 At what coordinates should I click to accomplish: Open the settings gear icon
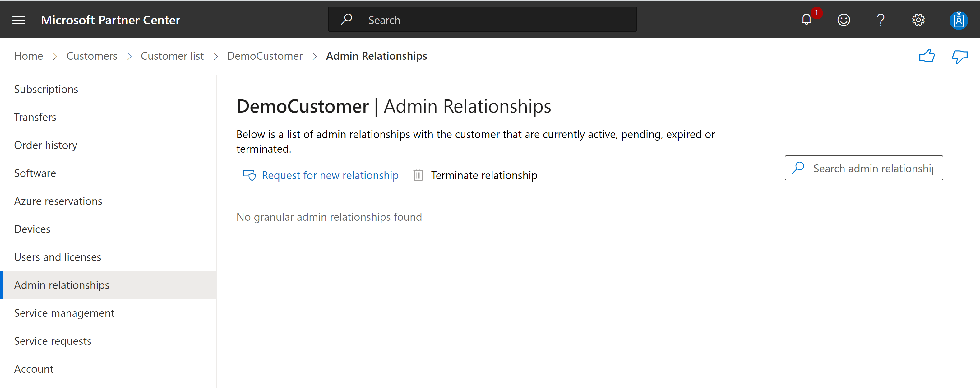tap(918, 20)
